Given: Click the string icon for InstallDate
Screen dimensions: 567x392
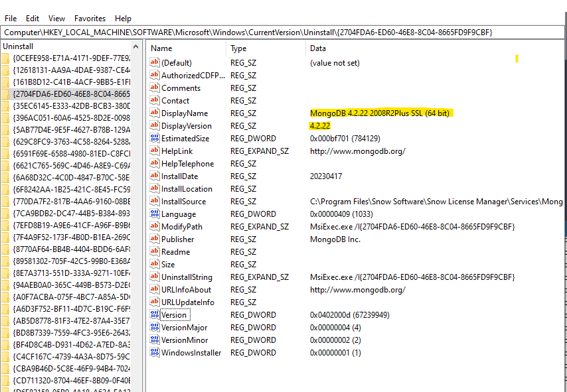Looking at the screenshot, I should (x=155, y=176).
